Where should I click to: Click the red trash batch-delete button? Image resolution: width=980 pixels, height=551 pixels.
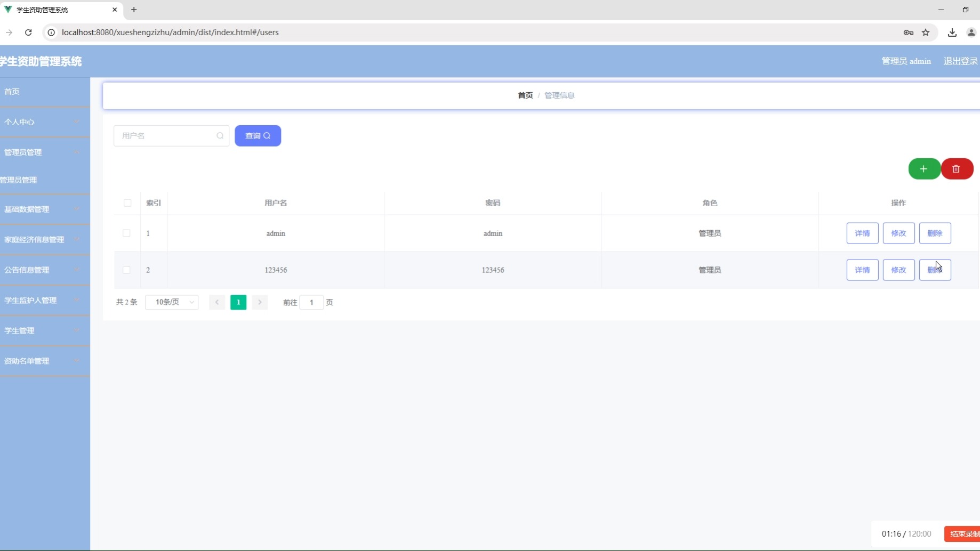tap(957, 169)
